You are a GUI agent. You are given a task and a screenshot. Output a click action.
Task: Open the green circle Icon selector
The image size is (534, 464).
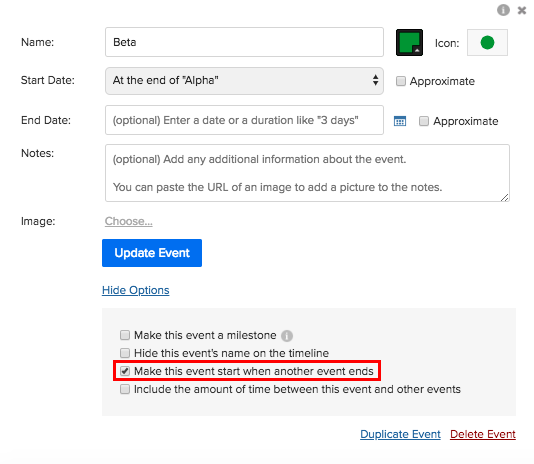tap(487, 43)
